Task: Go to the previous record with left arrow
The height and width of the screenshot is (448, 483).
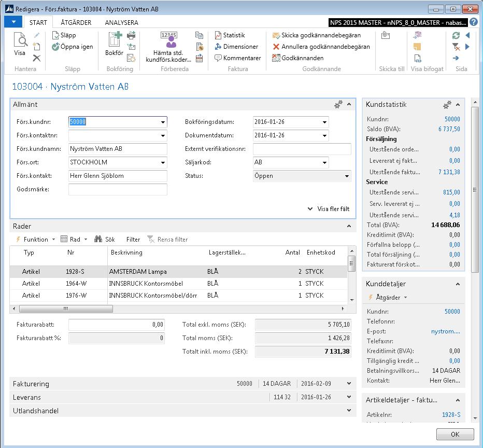Action: [467, 35]
